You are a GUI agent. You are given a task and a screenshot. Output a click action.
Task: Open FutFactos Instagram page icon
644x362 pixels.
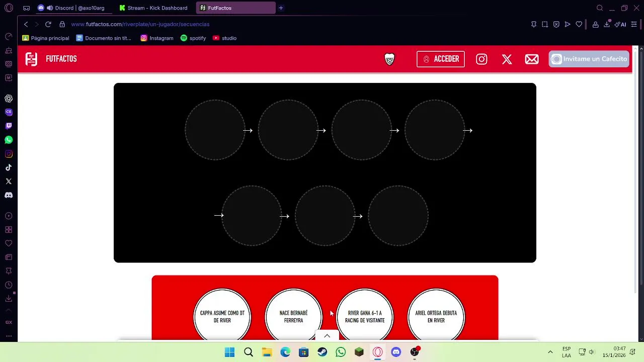(x=481, y=59)
